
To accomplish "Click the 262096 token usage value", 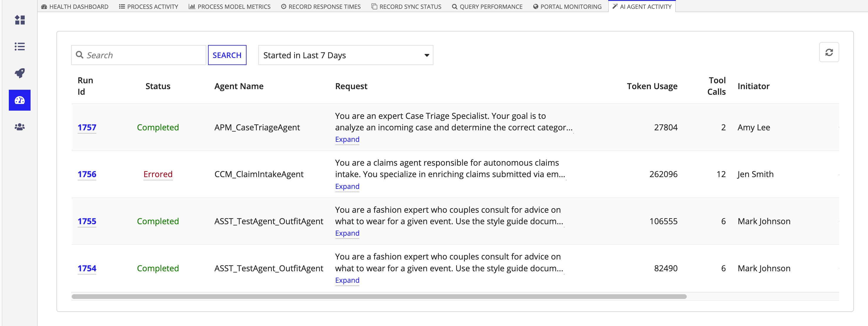I will pos(663,174).
